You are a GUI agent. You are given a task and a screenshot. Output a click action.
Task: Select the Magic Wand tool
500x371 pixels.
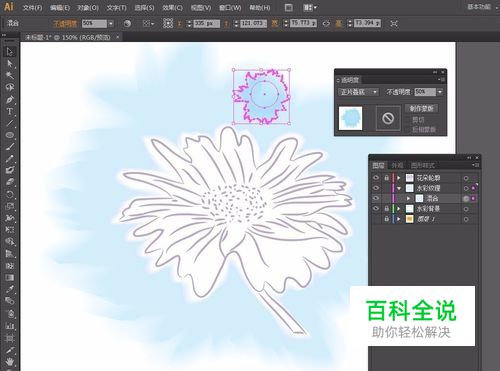click(9, 75)
